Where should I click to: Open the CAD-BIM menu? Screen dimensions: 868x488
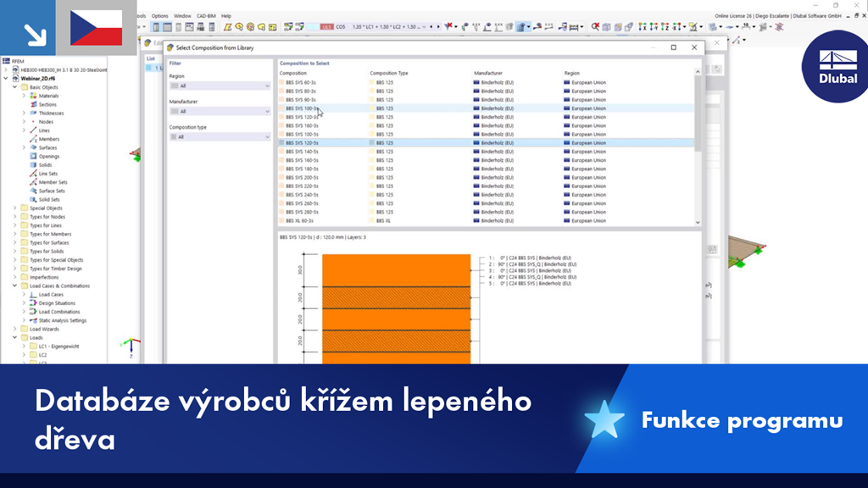coord(208,15)
